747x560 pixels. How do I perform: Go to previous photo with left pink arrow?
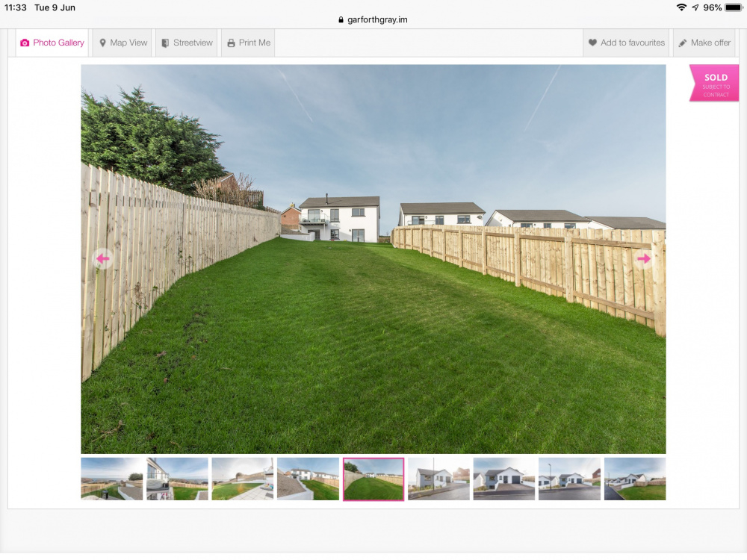pos(103,258)
